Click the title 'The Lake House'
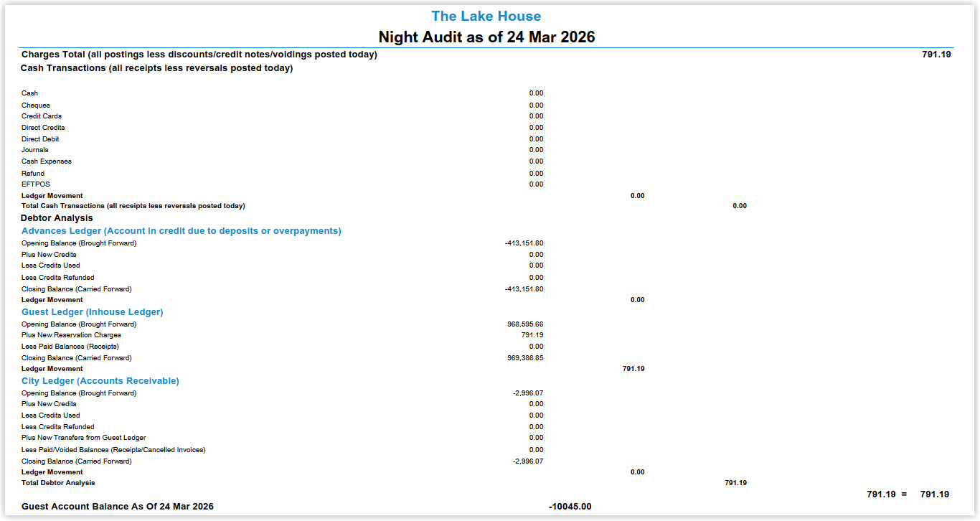Viewport: 980px width, 521px height. click(x=486, y=16)
